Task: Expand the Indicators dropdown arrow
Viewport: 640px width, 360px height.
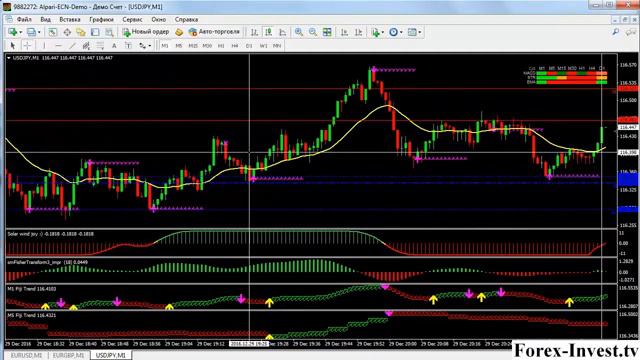Action: (382, 32)
